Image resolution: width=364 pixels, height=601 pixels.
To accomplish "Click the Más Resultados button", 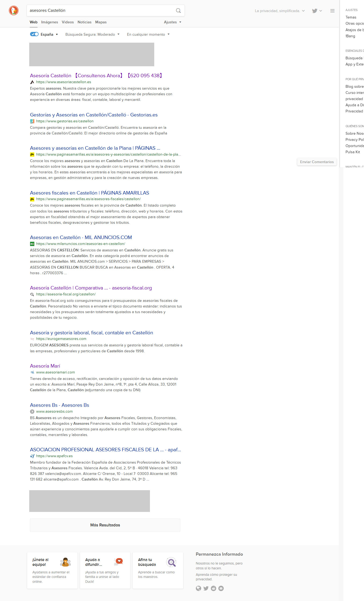I will [x=105, y=525].
